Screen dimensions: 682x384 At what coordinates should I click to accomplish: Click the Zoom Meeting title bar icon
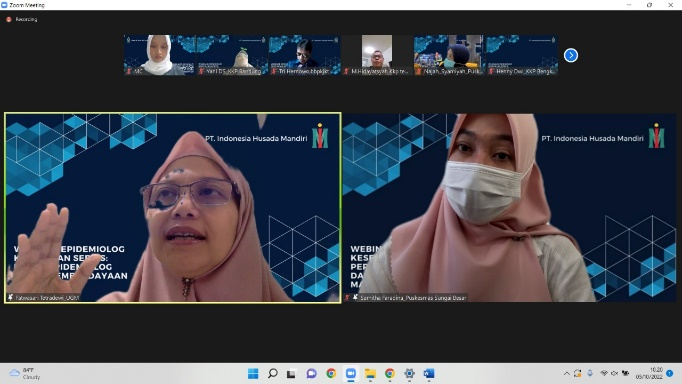pos(4,5)
